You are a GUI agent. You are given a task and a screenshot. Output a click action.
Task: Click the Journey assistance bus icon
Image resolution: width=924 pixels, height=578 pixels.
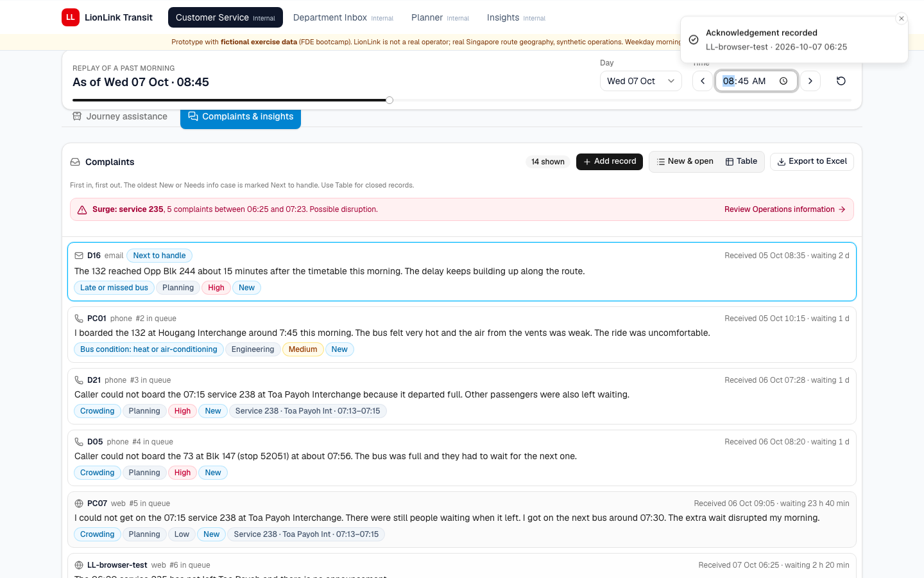coord(77,116)
